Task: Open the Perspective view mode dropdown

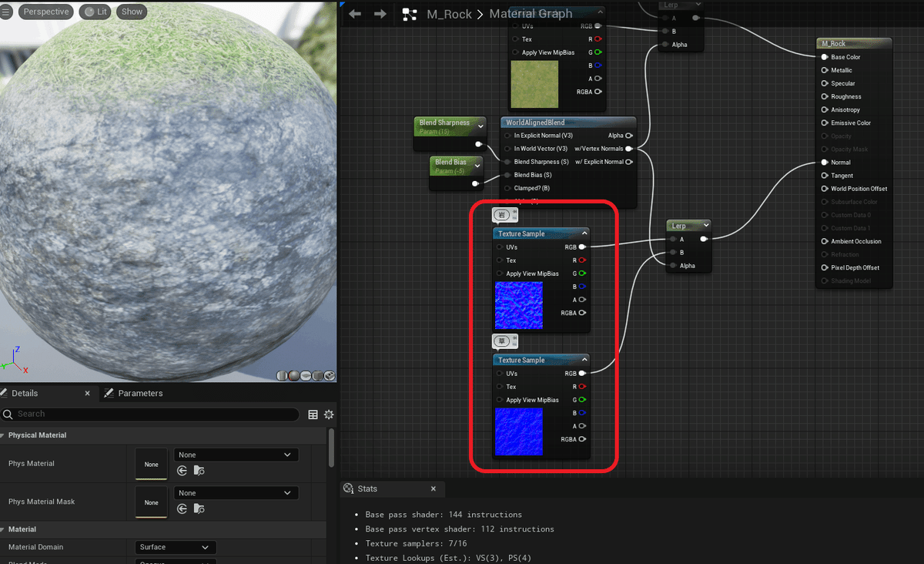Action: tap(46, 12)
